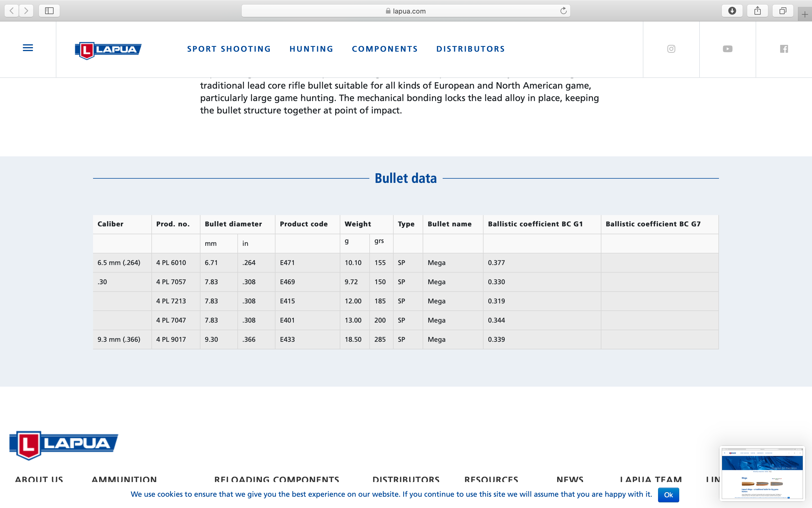Open Lapua Facebook icon
The height and width of the screenshot is (508, 812).
point(784,49)
